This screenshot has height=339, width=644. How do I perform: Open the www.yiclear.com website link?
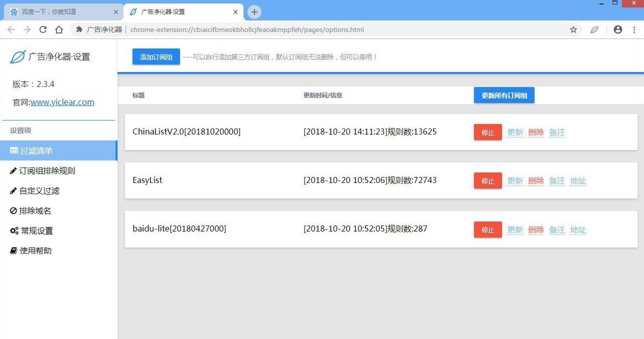62,102
